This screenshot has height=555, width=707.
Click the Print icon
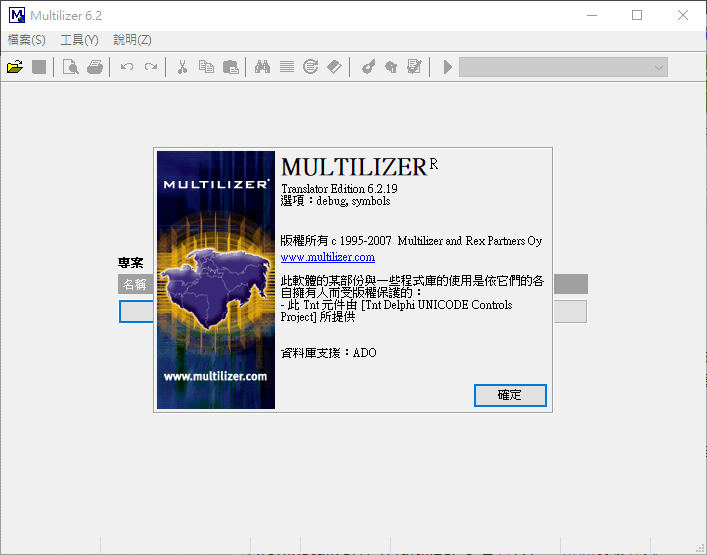[95, 67]
